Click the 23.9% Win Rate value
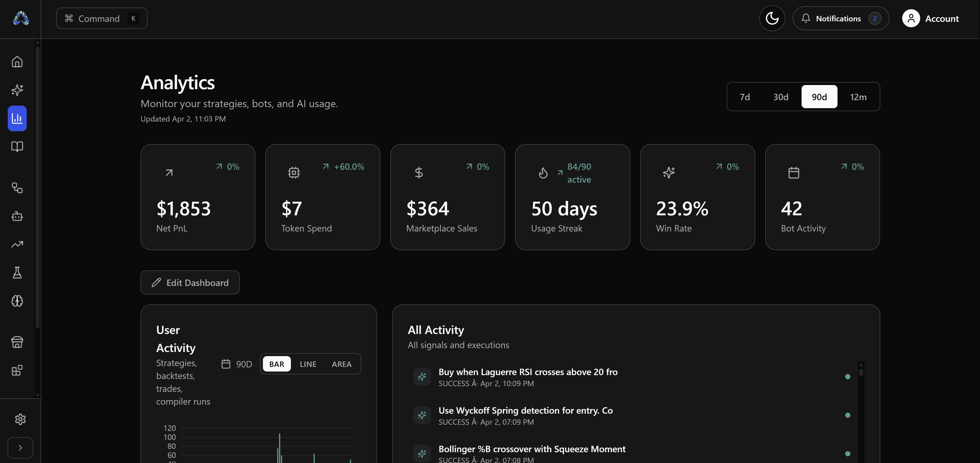The image size is (980, 463). point(682,209)
